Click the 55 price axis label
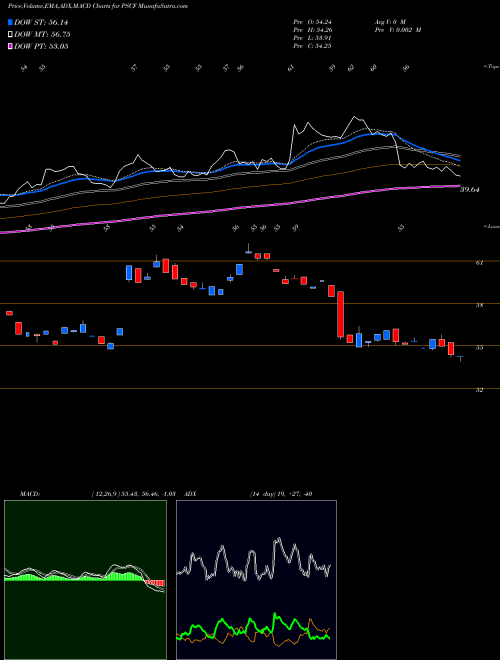The width and height of the screenshot is (500, 660). tap(479, 348)
